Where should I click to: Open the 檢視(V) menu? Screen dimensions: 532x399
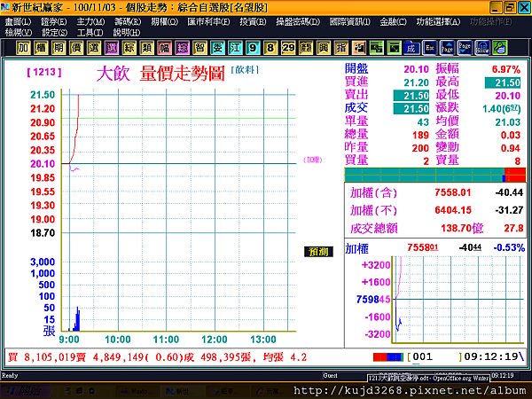(x=19, y=33)
